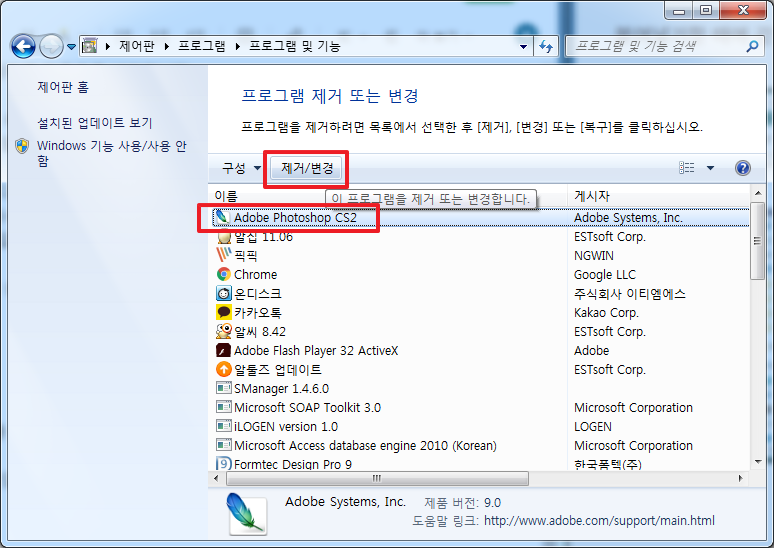
Task: Open the recent pages dropdown arrow
Action: point(72,46)
